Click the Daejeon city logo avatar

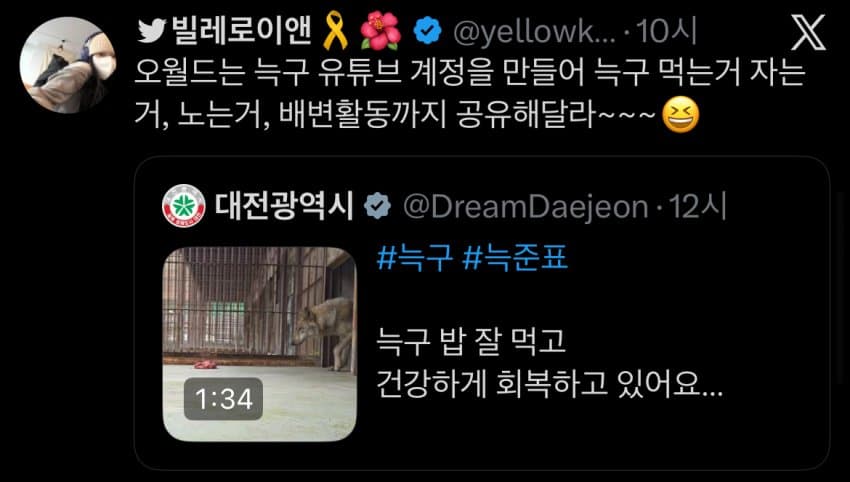click(x=184, y=206)
